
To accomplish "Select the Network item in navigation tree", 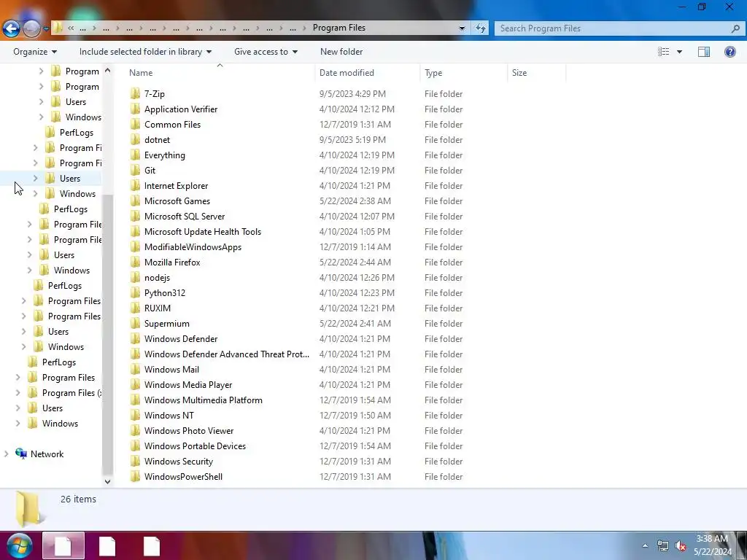I will [x=47, y=454].
